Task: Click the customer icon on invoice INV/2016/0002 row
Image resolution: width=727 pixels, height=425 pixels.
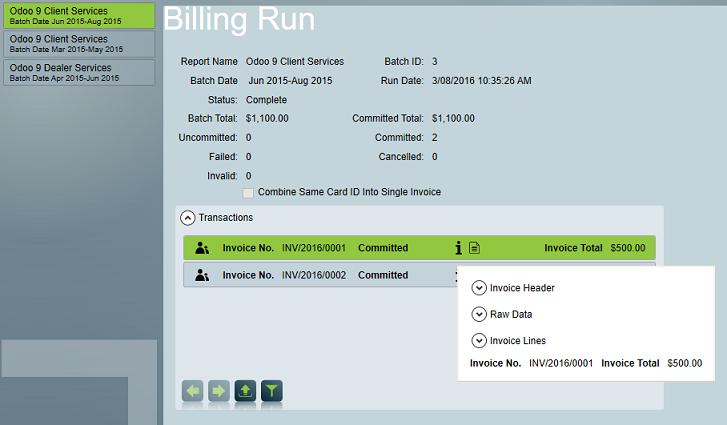Action: tap(202, 275)
